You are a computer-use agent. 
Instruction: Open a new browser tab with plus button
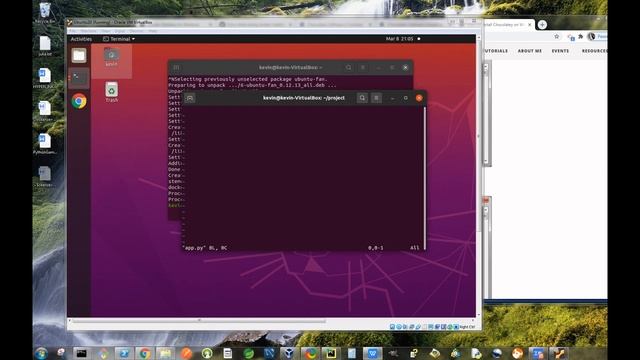click(x=542, y=25)
